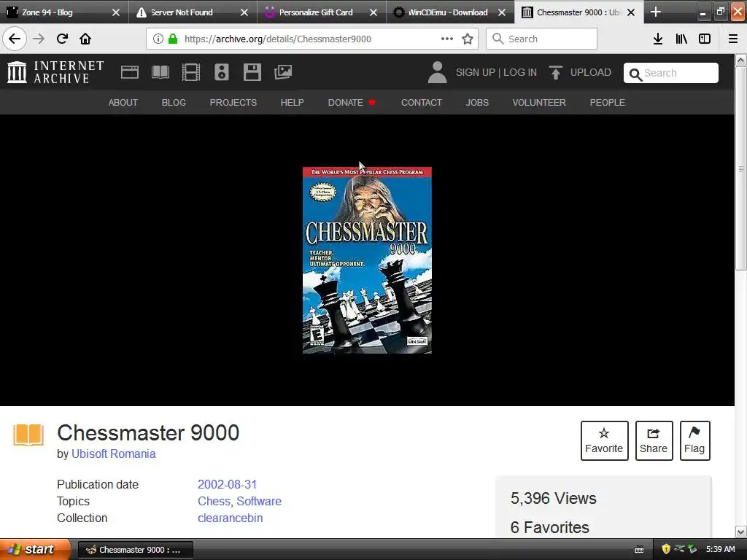The height and width of the screenshot is (560, 747).
Task: Open the ABOUT menu item
Action: [123, 102]
